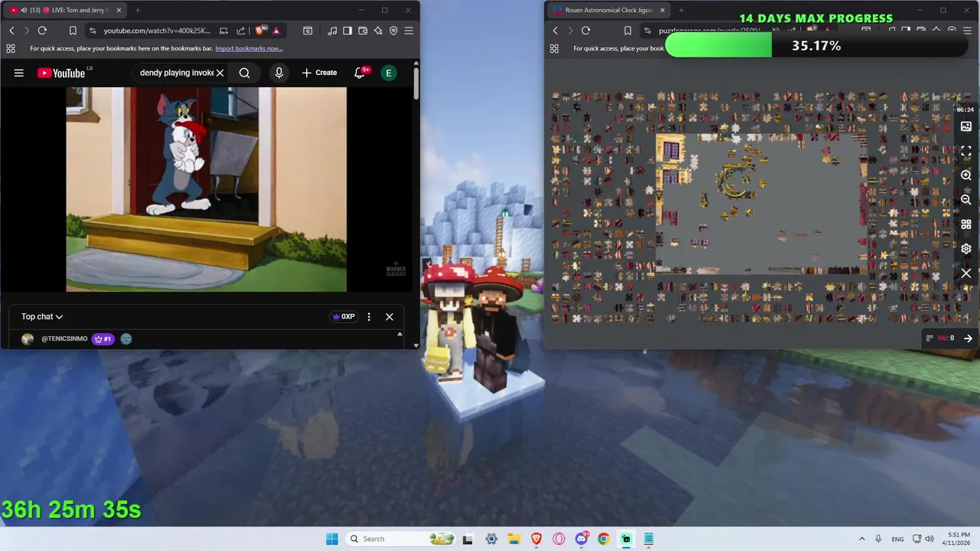980x551 pixels.
Task: Reload the YouTube browser page
Action: pos(42,31)
